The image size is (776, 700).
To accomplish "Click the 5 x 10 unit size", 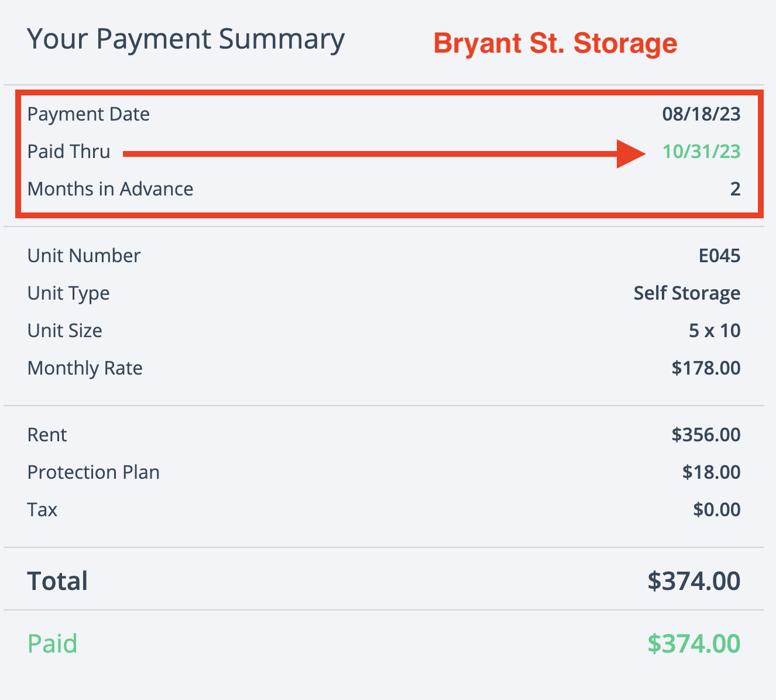I will coord(714,331).
